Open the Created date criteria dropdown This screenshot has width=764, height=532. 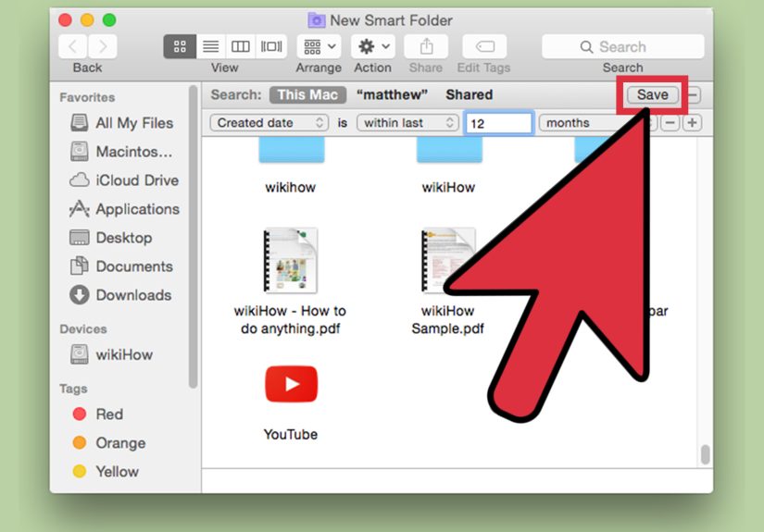[x=269, y=123]
